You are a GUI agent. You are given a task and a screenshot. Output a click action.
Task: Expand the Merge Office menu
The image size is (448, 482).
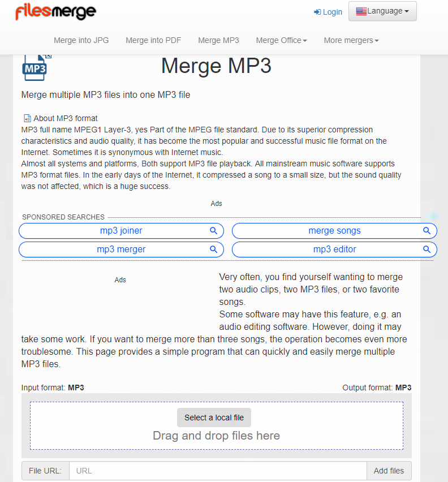tap(282, 40)
